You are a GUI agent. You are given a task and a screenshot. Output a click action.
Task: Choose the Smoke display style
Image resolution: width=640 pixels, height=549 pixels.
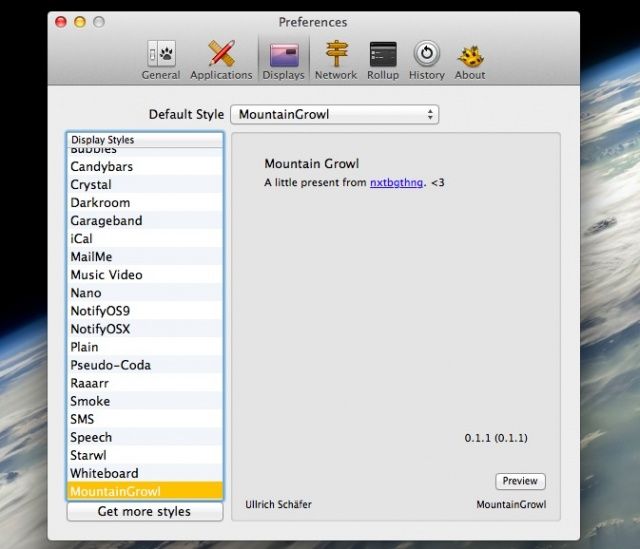click(x=90, y=401)
